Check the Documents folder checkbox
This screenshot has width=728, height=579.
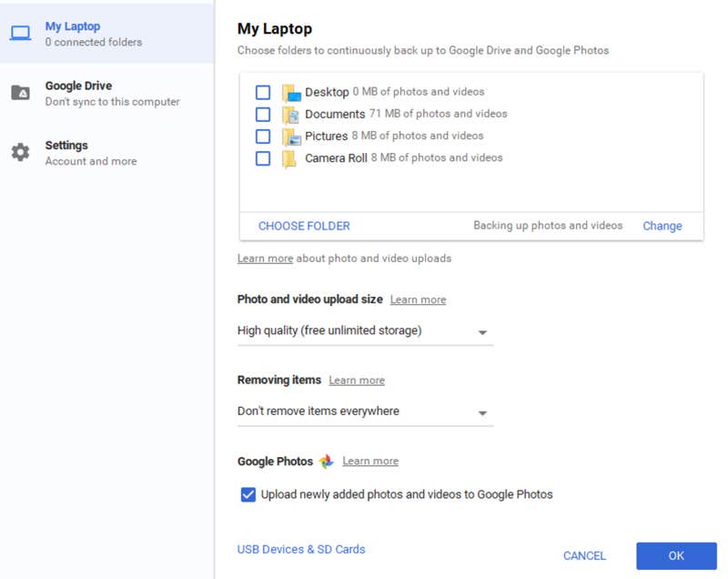tap(263, 114)
